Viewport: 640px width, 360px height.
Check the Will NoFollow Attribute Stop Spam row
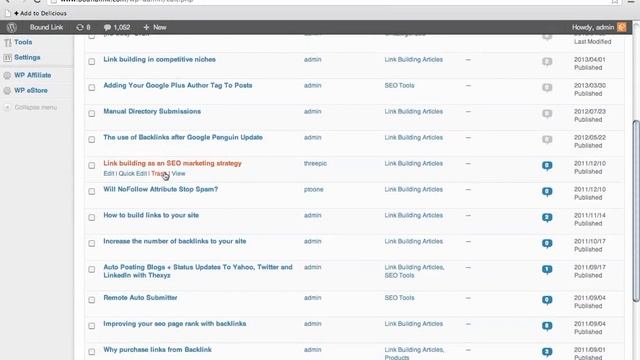pyautogui.click(x=92, y=191)
